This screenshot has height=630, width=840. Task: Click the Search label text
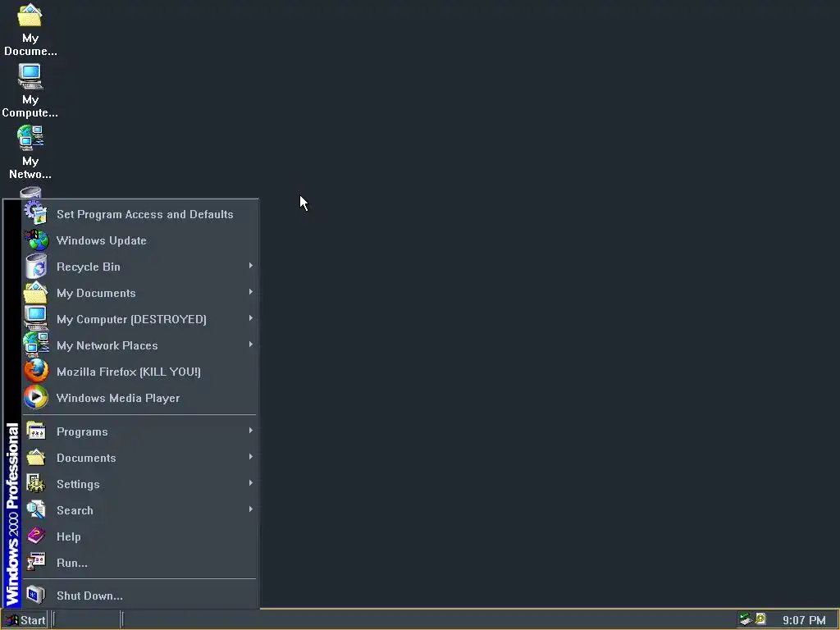[x=75, y=510]
